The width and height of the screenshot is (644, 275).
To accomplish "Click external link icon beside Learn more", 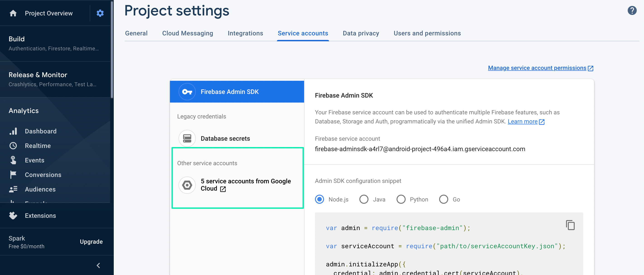I will [542, 122].
